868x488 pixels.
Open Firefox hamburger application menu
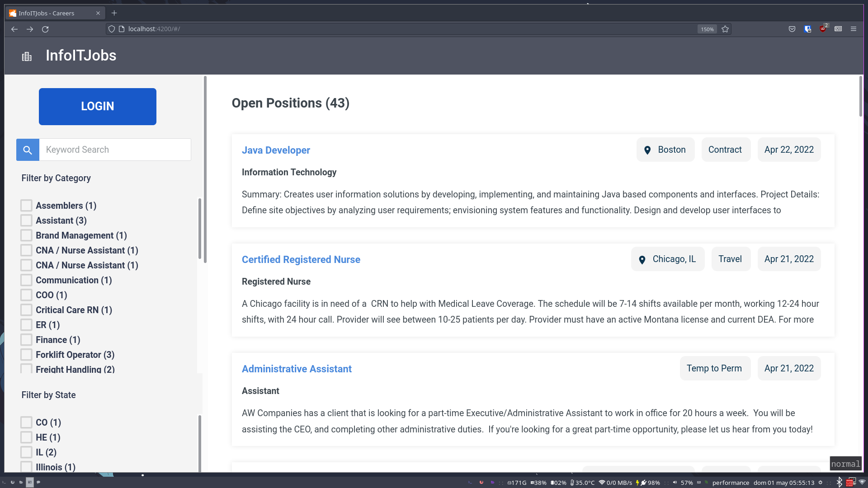coord(854,29)
